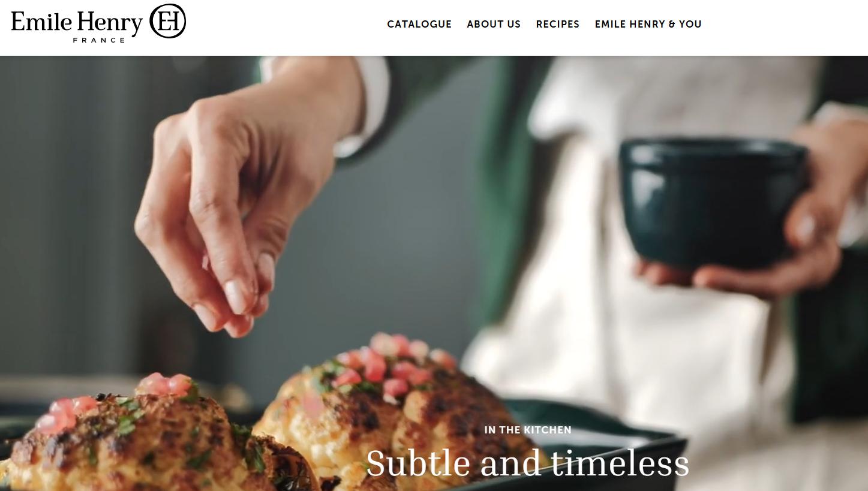Open the CATALOGUE menu

[x=419, y=24]
